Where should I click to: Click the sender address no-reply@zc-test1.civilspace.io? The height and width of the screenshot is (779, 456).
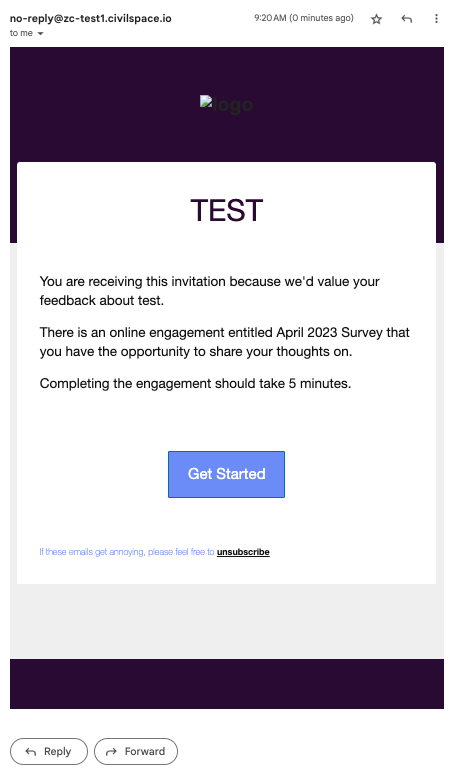(90, 18)
